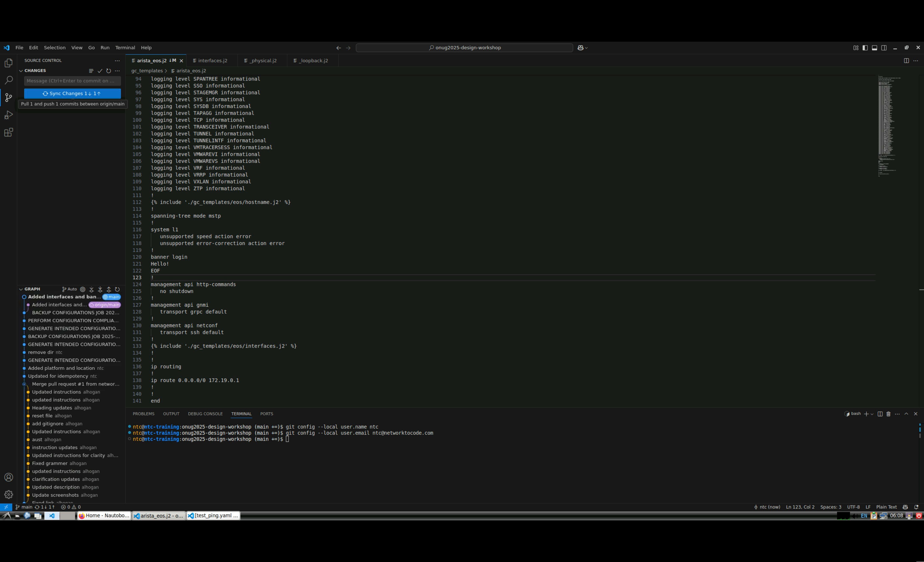Image resolution: width=924 pixels, height=562 pixels.
Task: Collapse the CHANGES section
Action: 21,71
